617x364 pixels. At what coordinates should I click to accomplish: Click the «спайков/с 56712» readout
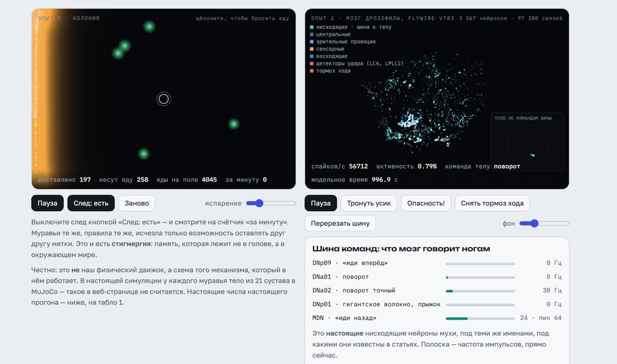click(x=340, y=166)
